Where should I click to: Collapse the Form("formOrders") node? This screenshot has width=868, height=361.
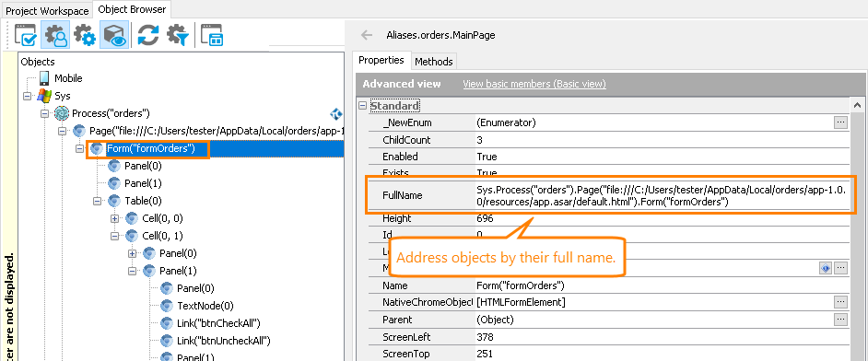[80, 149]
